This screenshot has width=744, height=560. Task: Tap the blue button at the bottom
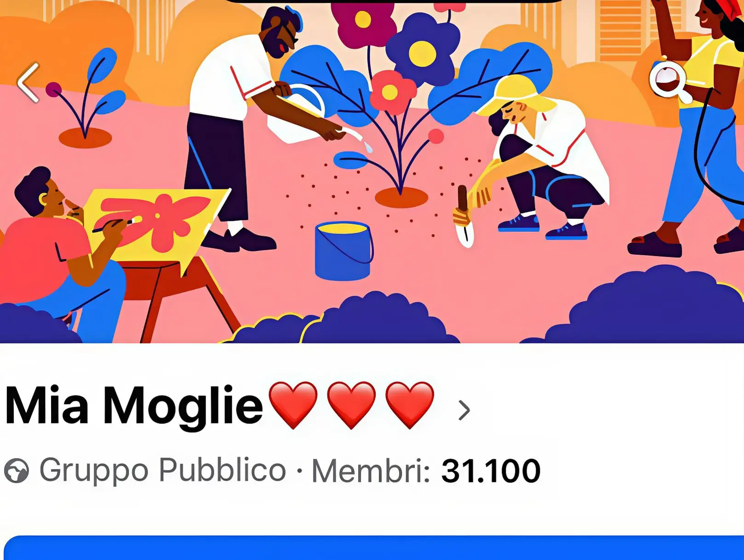click(x=373, y=548)
